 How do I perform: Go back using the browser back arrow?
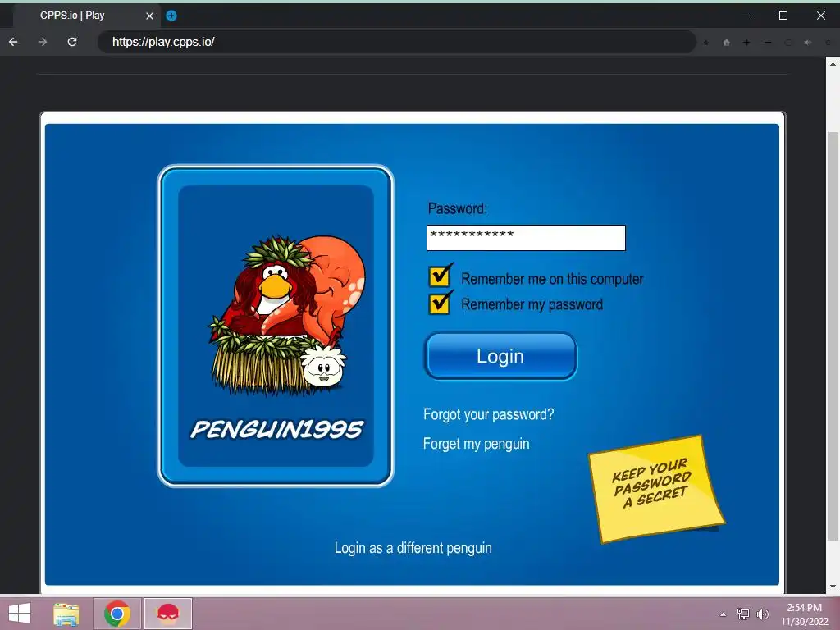point(13,42)
